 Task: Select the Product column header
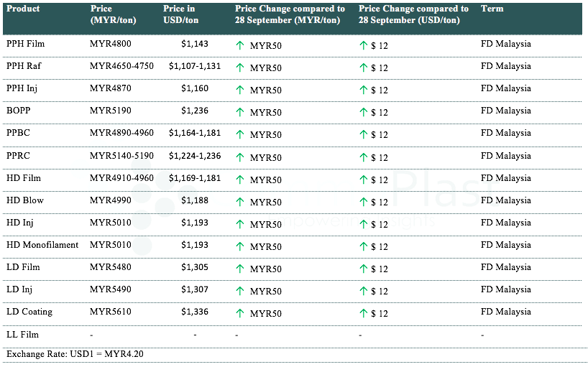pyautogui.click(x=23, y=9)
